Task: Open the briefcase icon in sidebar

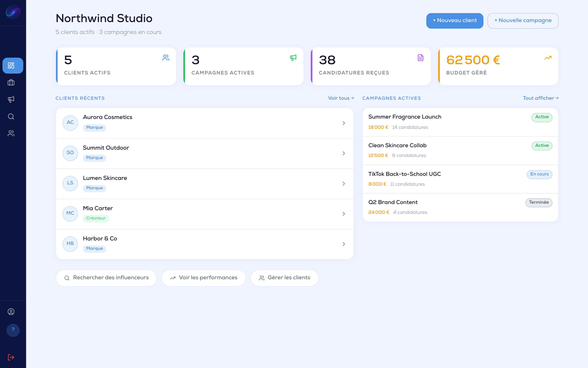Action: 11,83
